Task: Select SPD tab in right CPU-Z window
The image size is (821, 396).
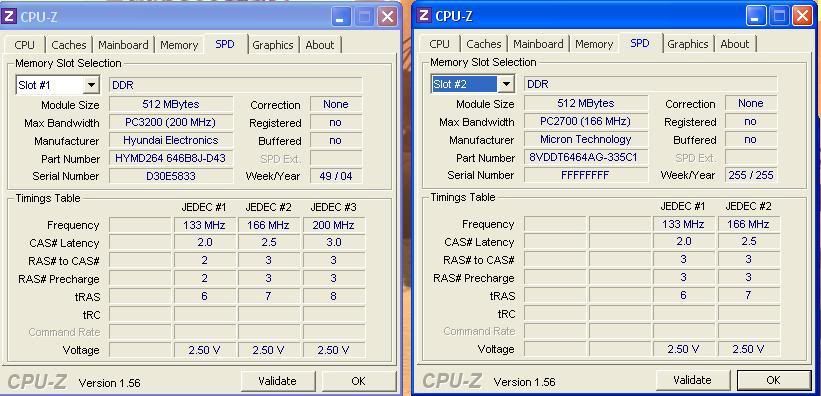Action: [640, 43]
